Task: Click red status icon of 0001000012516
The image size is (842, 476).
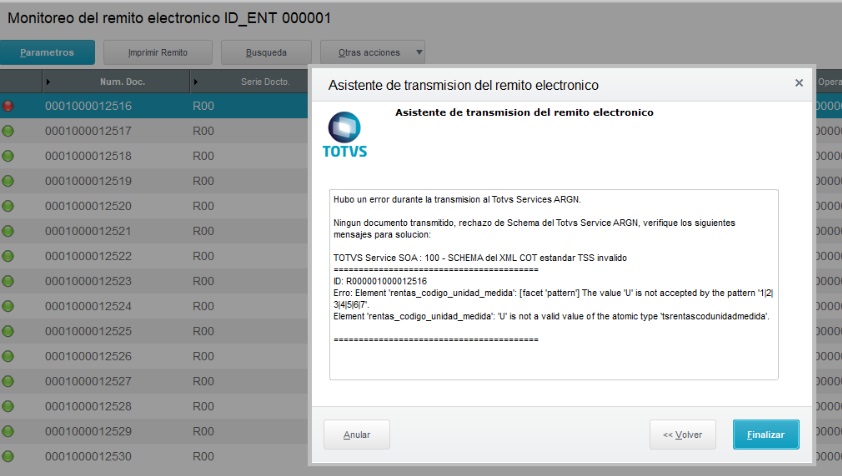Action: [8, 106]
